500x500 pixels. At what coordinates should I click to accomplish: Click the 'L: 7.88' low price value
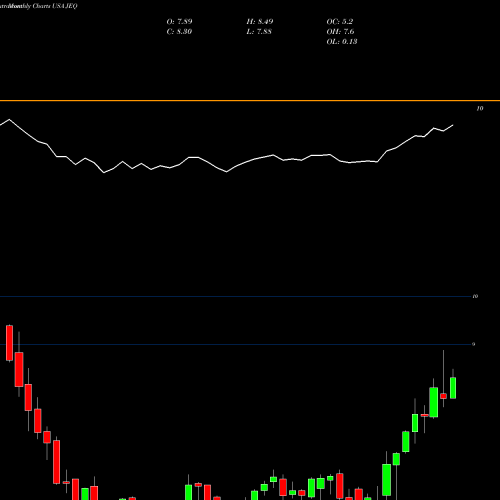(259, 32)
